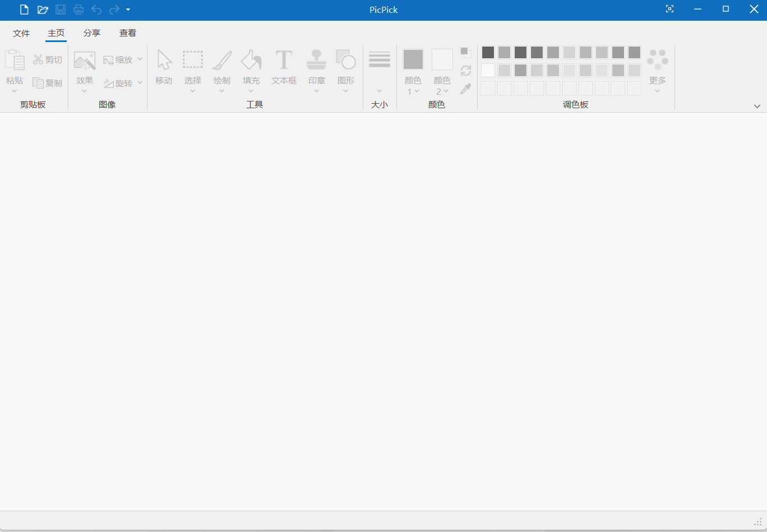The width and height of the screenshot is (767, 532).
Task: Open a file with the folder icon
Action: [43, 10]
